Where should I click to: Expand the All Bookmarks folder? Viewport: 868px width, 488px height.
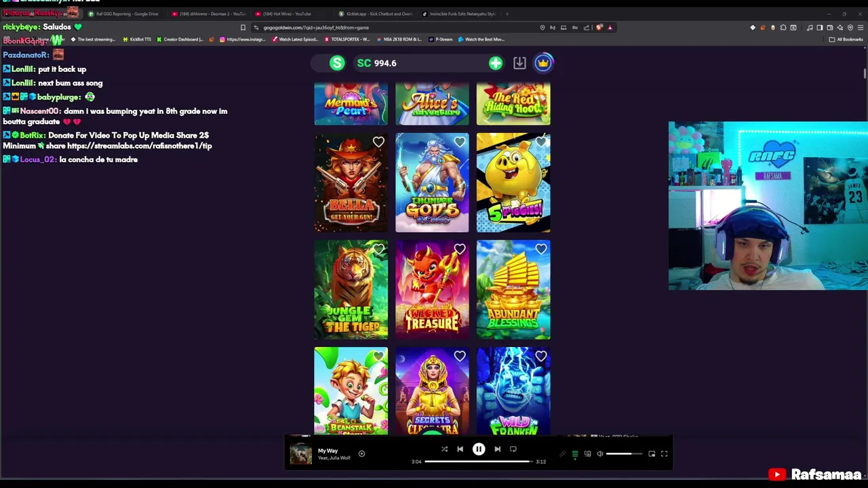tap(846, 39)
